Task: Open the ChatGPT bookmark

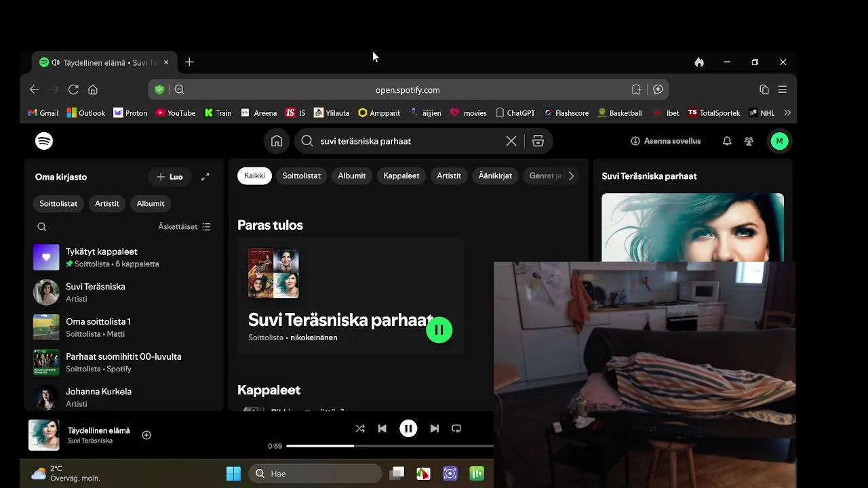Action: (515, 113)
